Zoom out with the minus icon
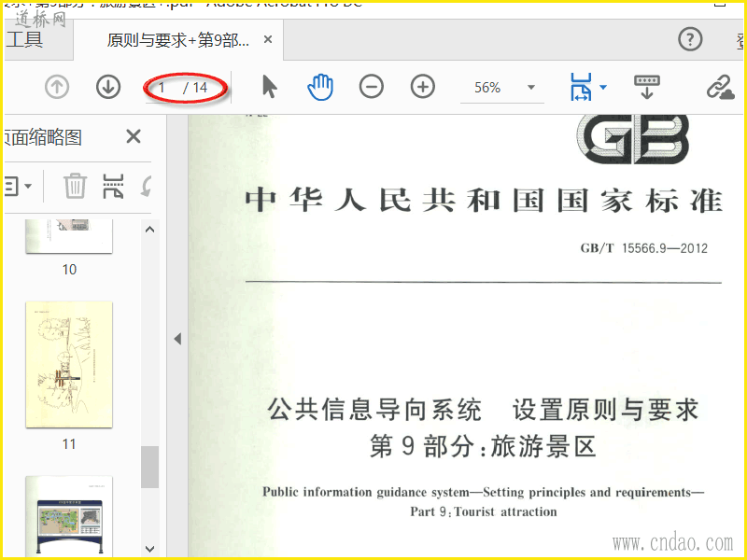The width and height of the screenshot is (747, 560). pyautogui.click(x=372, y=87)
